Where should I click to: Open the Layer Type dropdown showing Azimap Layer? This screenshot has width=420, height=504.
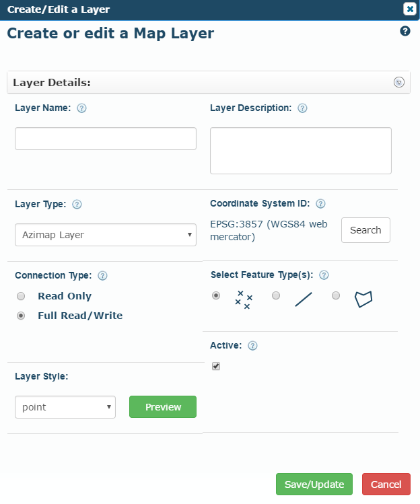tap(106, 235)
